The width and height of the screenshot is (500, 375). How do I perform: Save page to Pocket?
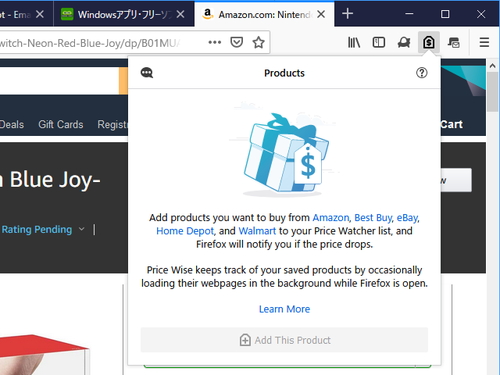tap(236, 42)
